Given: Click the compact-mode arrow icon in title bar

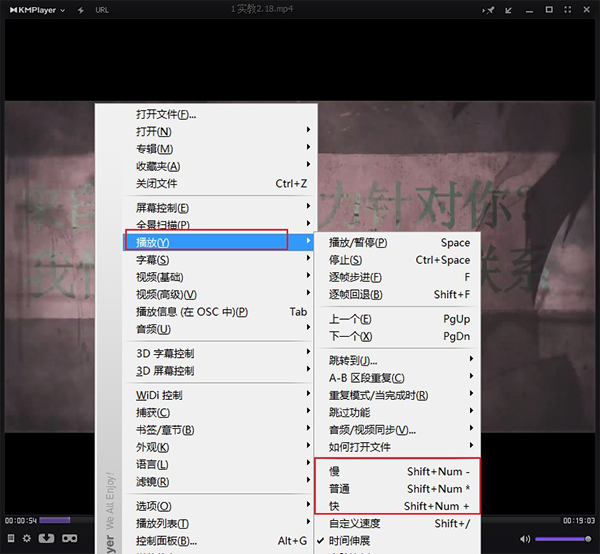Looking at the screenshot, I should click(x=509, y=10).
